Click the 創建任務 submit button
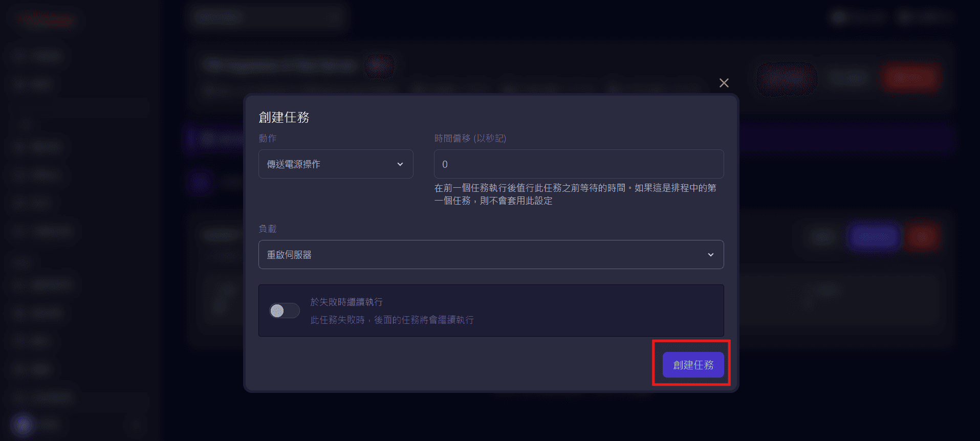The image size is (980, 441). (x=693, y=365)
